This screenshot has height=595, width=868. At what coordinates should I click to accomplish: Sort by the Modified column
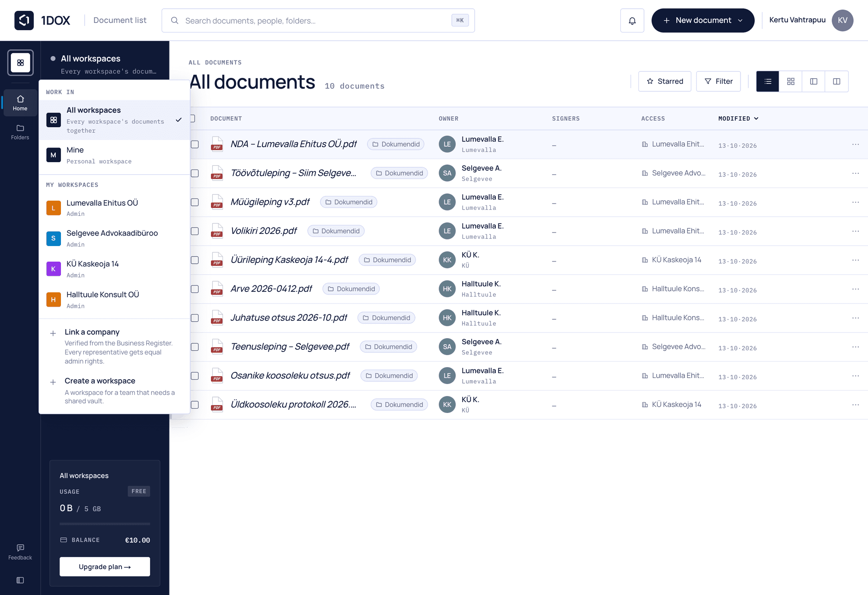tap(738, 118)
